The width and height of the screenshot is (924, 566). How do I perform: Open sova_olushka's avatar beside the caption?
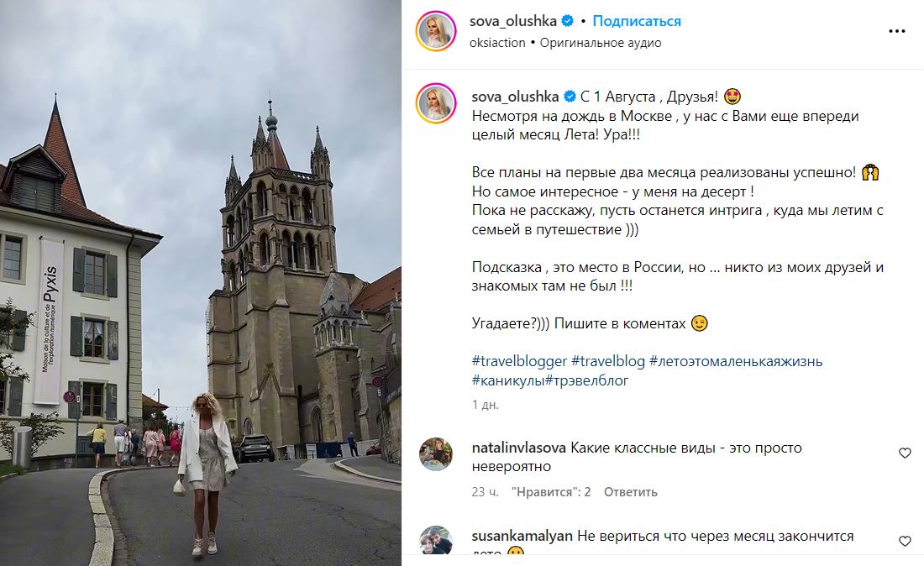tap(436, 103)
